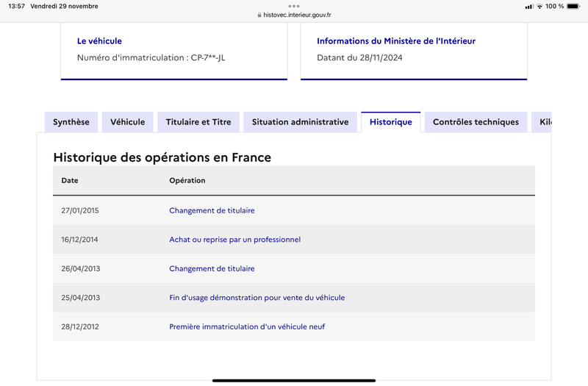Click the Opération column header
Screen dimensions: 588x386
[x=187, y=180]
